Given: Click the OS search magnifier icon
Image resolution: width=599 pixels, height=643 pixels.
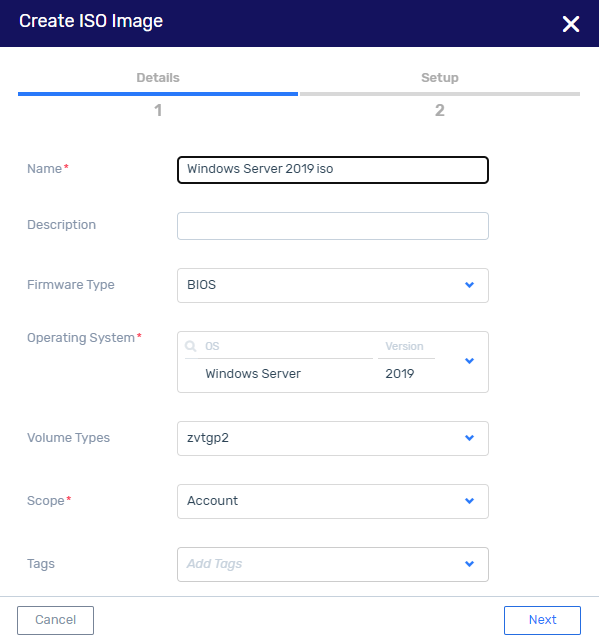Looking at the screenshot, I should pyautogui.click(x=191, y=346).
